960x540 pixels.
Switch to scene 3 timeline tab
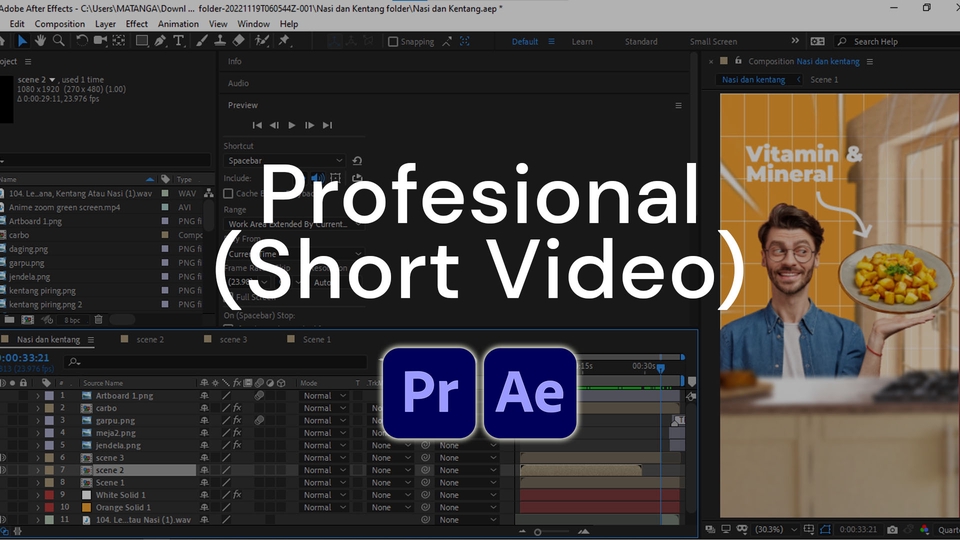click(x=233, y=339)
